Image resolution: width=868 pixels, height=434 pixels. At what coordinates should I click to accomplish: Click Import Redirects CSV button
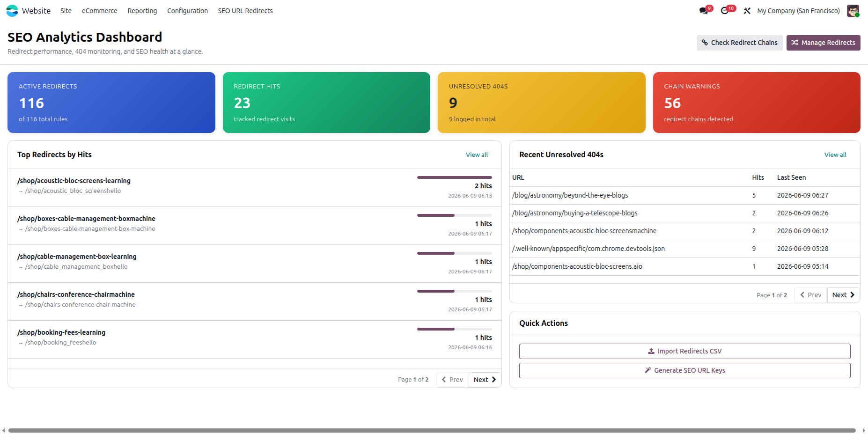tap(684, 351)
